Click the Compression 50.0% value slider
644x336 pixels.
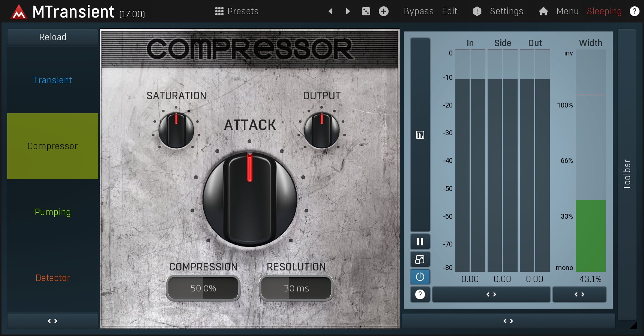203,288
